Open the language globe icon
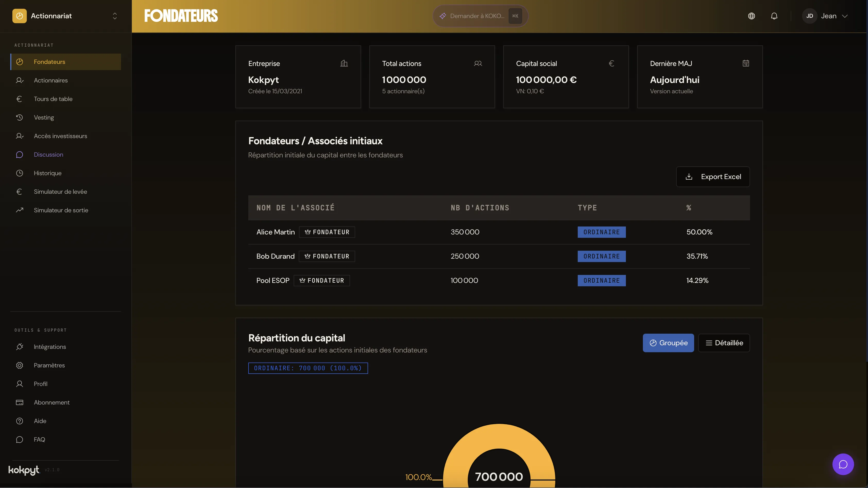Viewport: 868px width, 488px height. [751, 16]
